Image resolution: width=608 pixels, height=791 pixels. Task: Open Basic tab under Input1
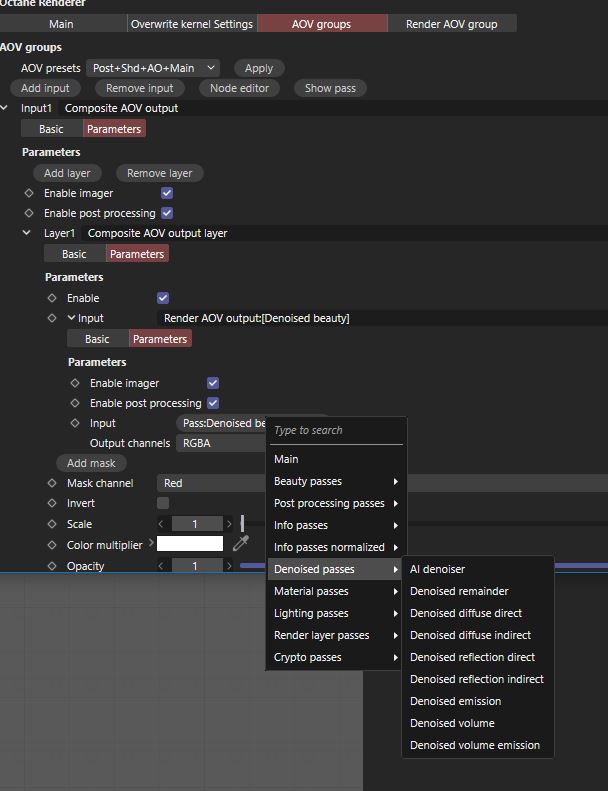[x=51, y=129]
